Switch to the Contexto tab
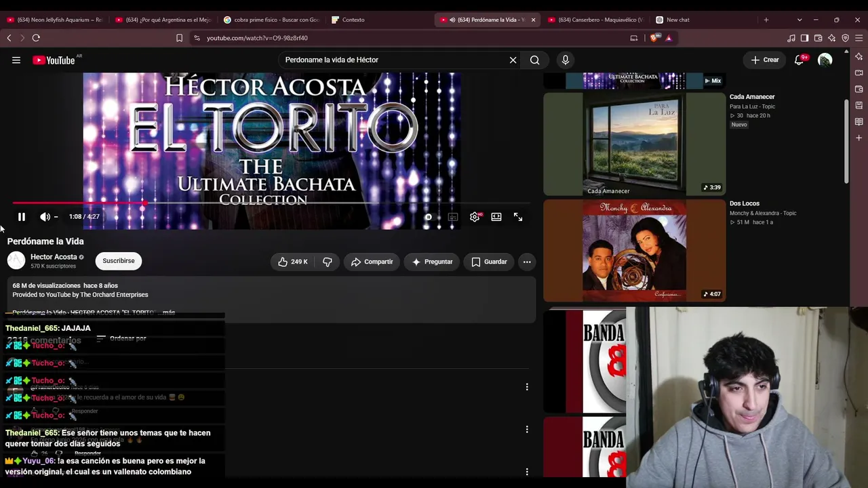The height and width of the screenshot is (488, 868). click(378, 20)
